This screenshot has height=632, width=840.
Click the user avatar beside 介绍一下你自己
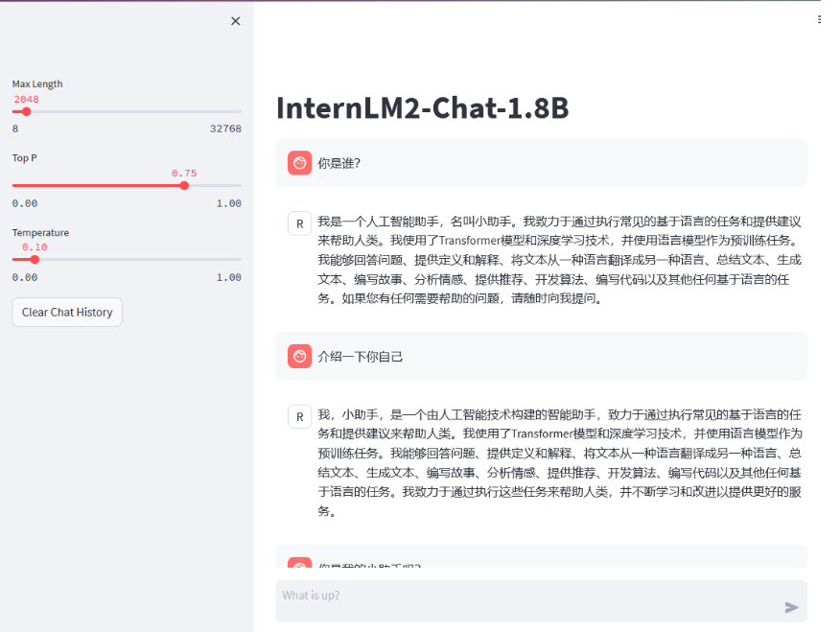tap(299, 356)
